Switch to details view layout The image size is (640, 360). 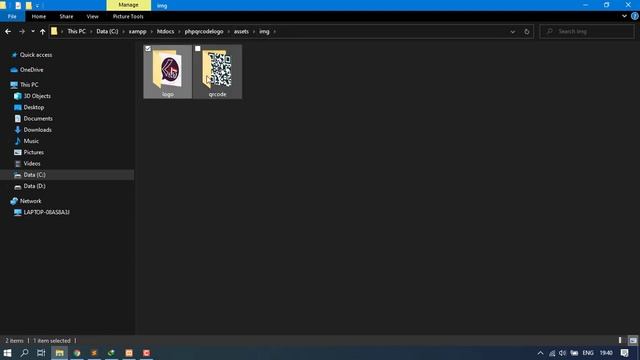(x=620, y=340)
